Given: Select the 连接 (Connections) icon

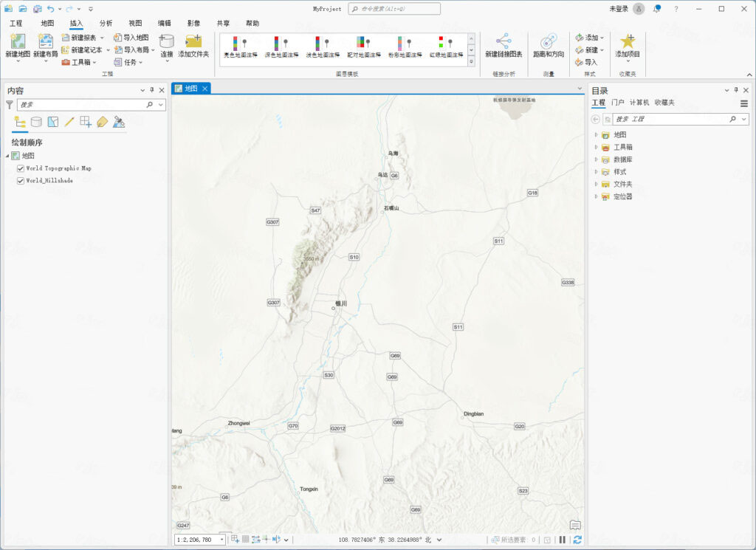Looking at the screenshot, I should (166, 44).
